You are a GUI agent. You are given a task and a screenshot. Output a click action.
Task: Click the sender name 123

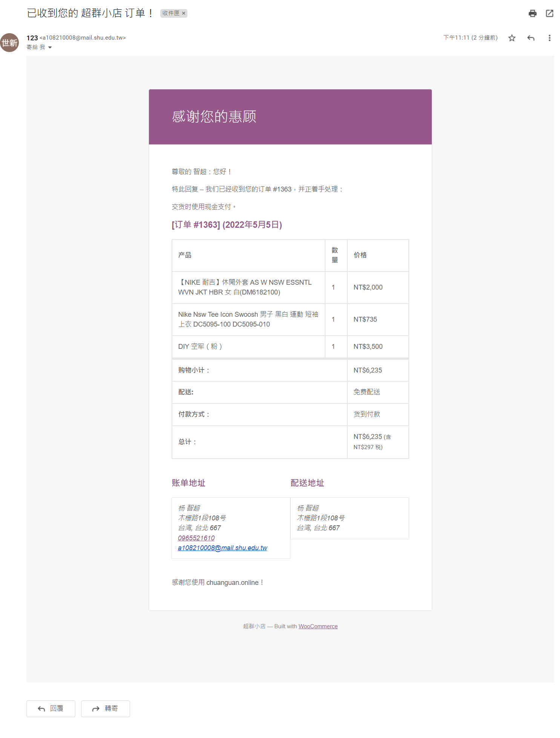(32, 38)
